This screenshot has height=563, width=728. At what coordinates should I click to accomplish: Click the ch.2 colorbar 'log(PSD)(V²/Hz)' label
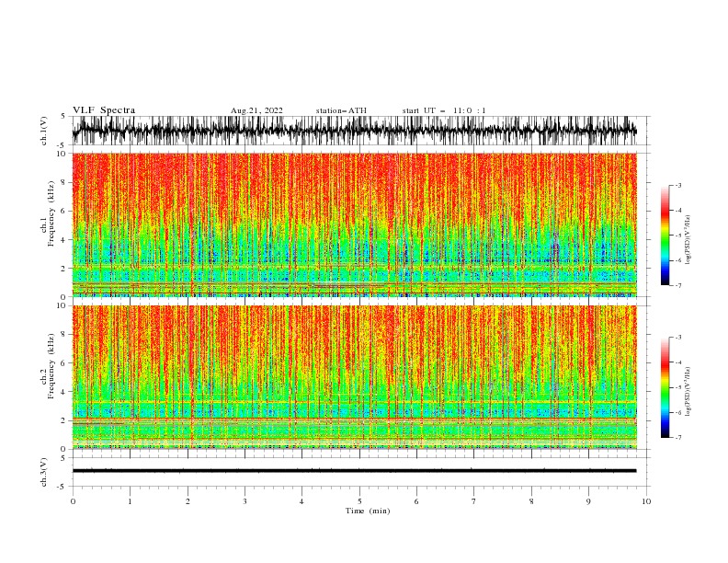coord(688,392)
